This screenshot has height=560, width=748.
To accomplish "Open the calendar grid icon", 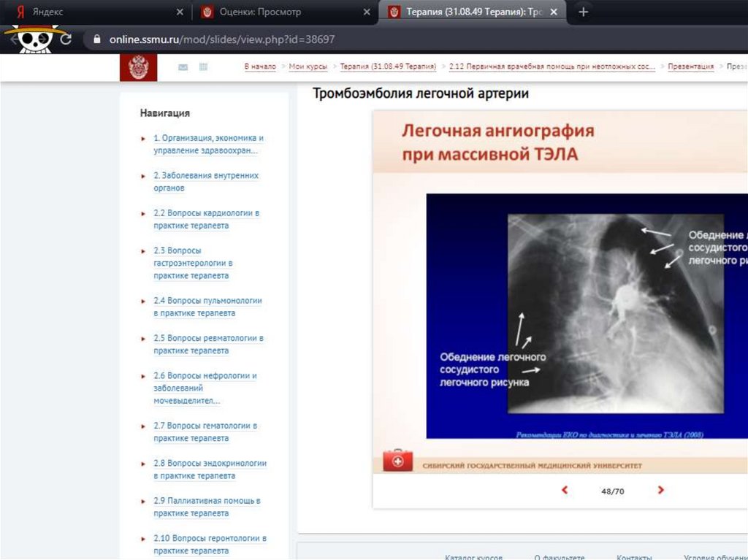I will point(203,66).
